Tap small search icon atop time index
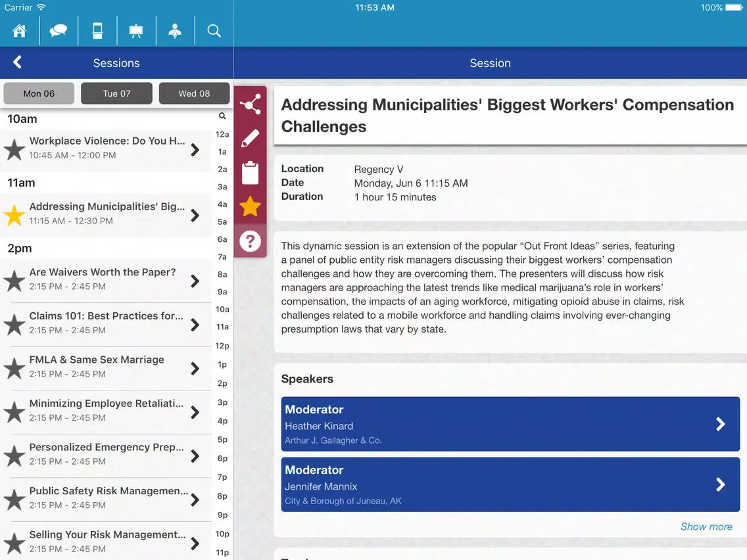Viewport: 747px width, 560px height. (222, 116)
